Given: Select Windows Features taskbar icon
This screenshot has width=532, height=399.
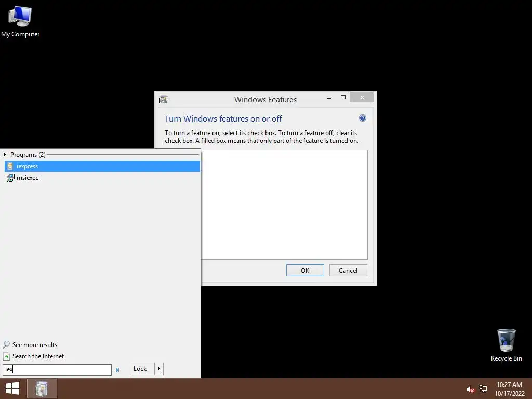Looking at the screenshot, I should (42, 389).
